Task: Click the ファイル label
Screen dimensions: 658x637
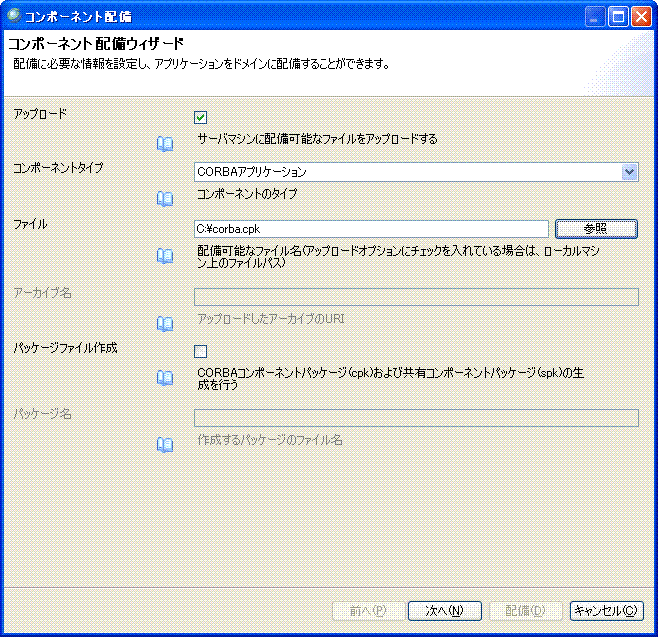Action: (x=30, y=225)
